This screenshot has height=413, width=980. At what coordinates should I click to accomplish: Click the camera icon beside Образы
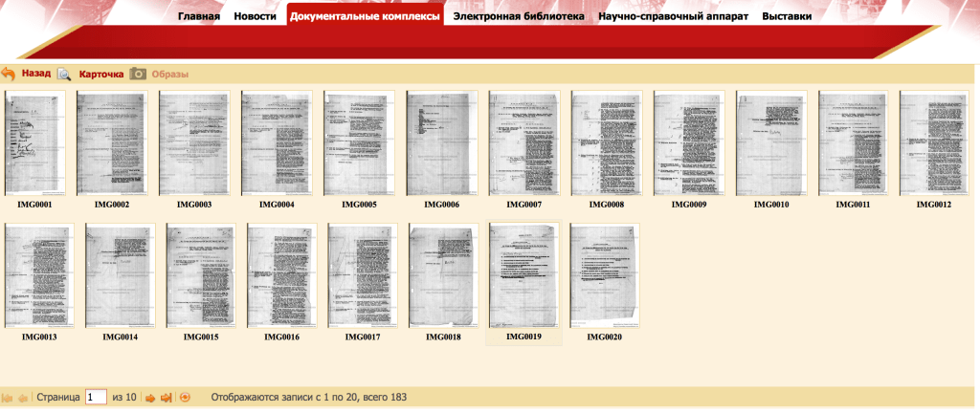[138, 74]
